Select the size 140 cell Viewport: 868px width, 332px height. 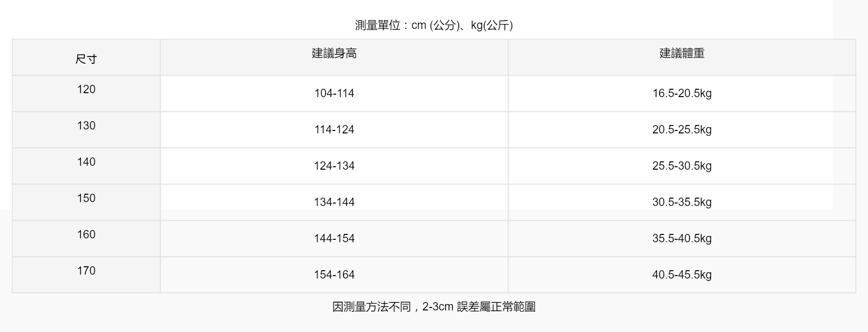pos(86,162)
